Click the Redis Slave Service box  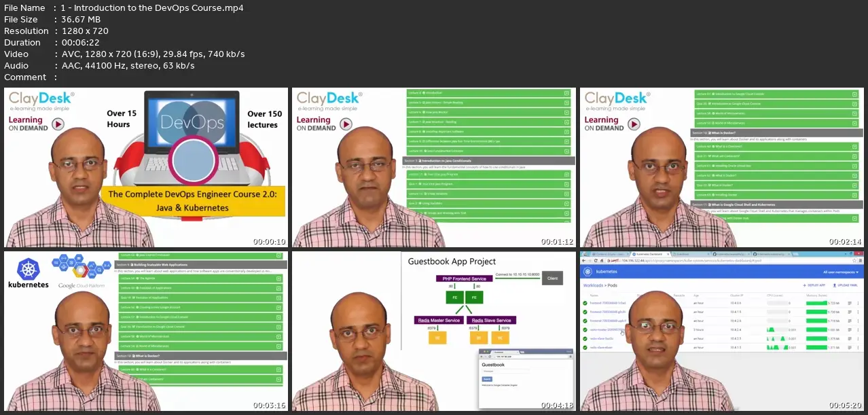tap(491, 320)
